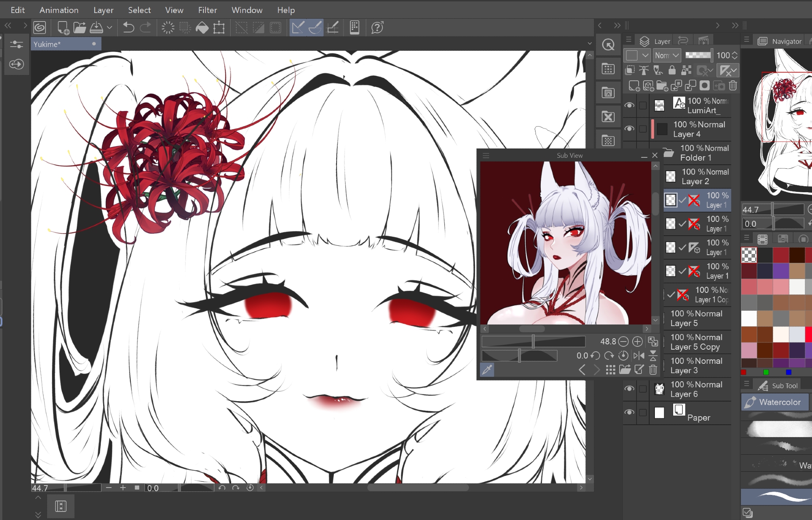Flip Sub View image horizontally
The image size is (812, 520).
(639, 356)
